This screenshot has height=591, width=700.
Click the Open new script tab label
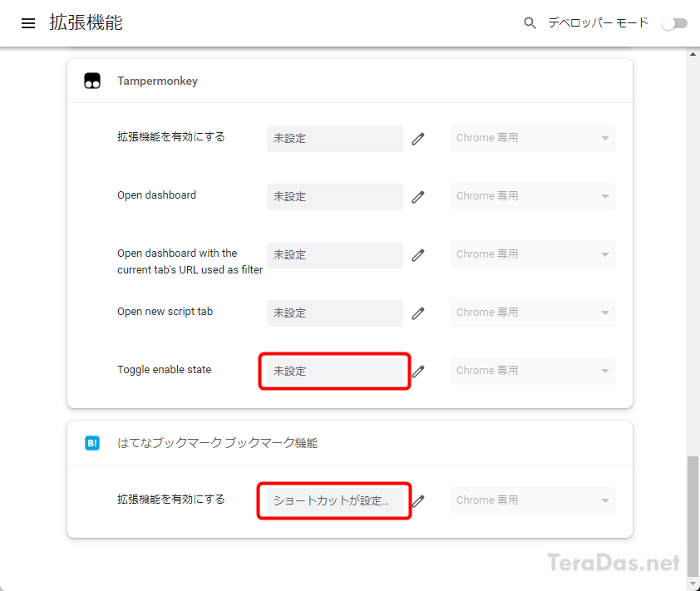pyautogui.click(x=165, y=312)
